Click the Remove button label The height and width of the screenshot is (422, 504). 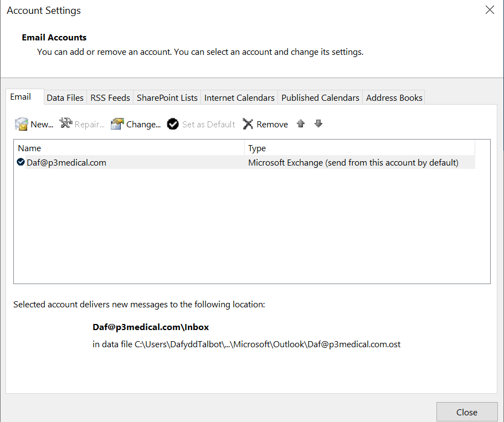pyautogui.click(x=272, y=125)
